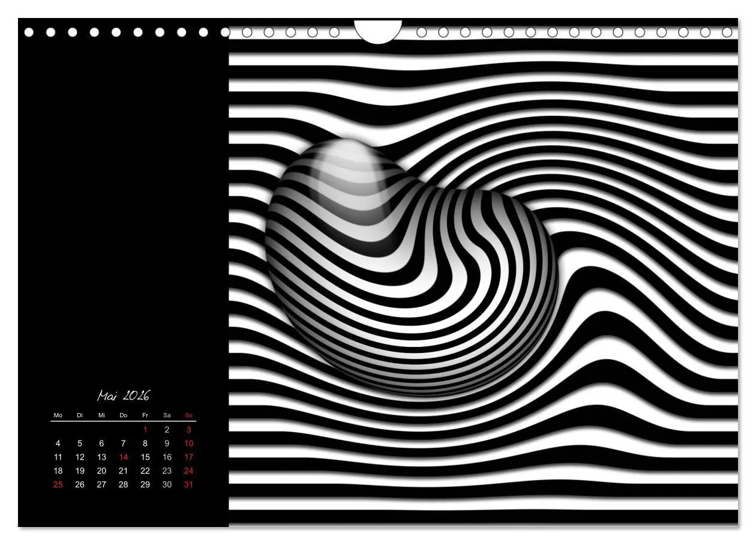Select the date 28 in the last row
756x545 pixels.
123,485
